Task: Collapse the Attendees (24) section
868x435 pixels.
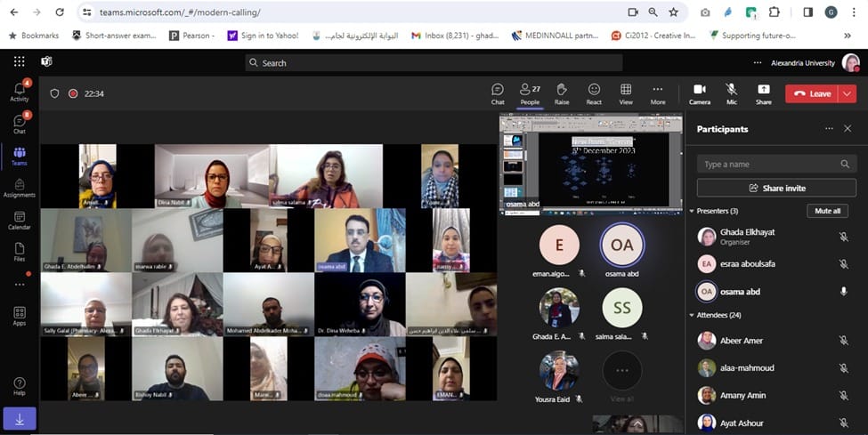Action: click(693, 316)
